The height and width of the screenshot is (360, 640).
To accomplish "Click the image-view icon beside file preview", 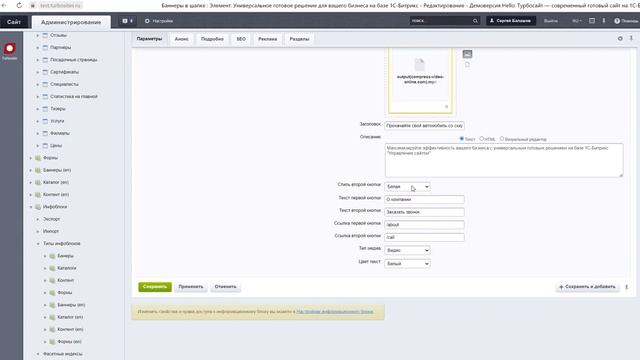I will pos(467,54).
